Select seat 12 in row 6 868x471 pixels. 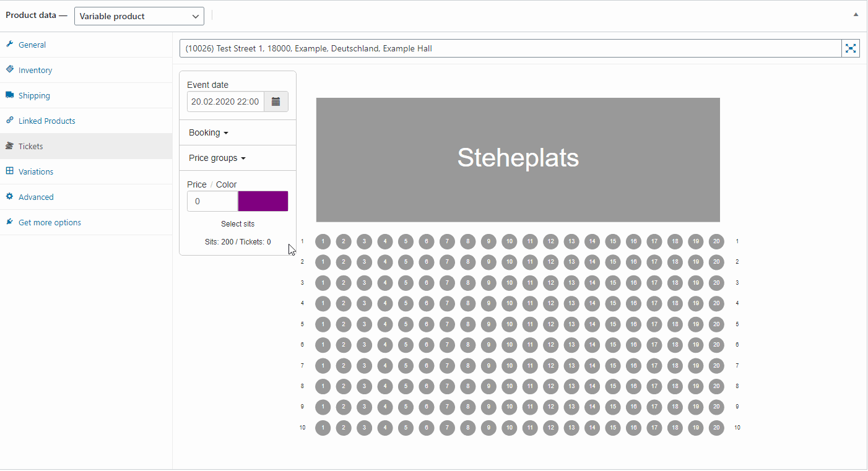(x=550, y=345)
